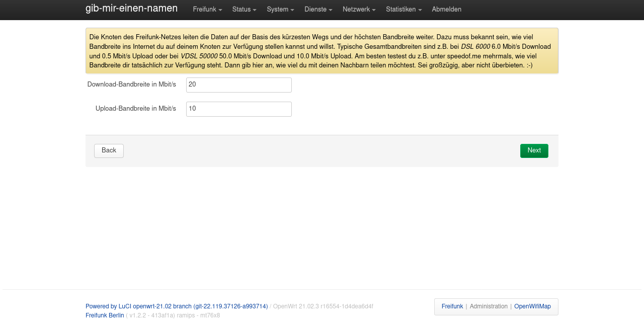Click the Download-Bandbreite in Mbit/s label

pos(131,85)
